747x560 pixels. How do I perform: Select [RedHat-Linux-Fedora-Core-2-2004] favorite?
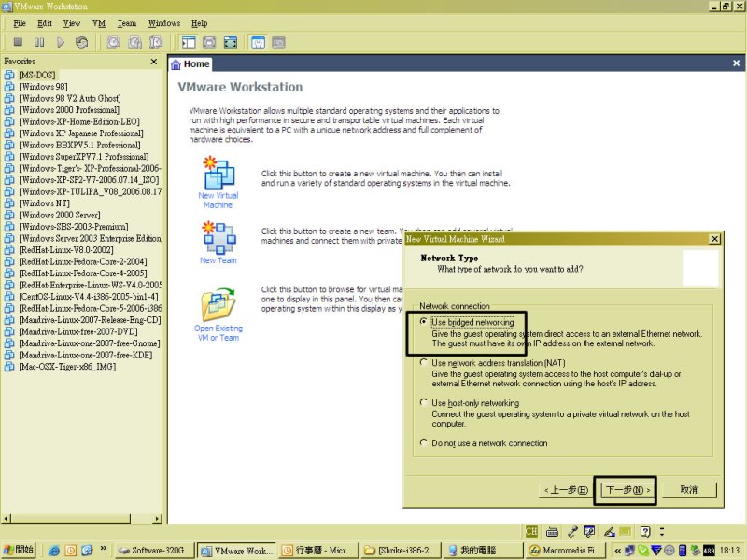tap(82, 261)
